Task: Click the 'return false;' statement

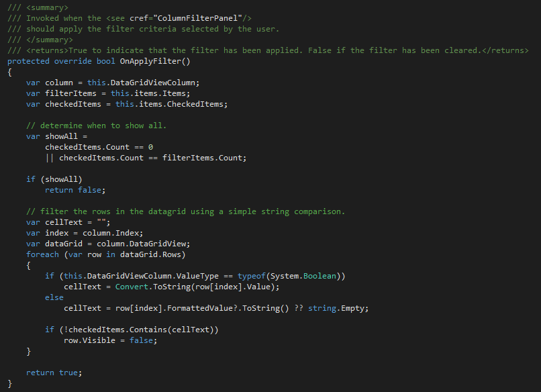Action: 75,190
